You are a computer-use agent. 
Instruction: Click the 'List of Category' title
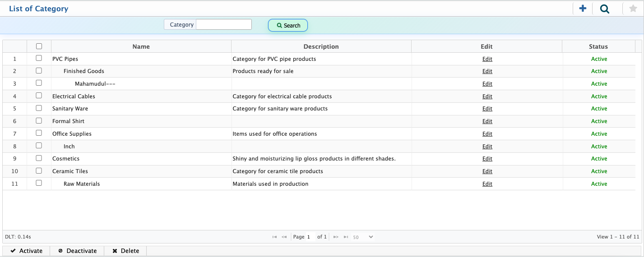(x=39, y=9)
